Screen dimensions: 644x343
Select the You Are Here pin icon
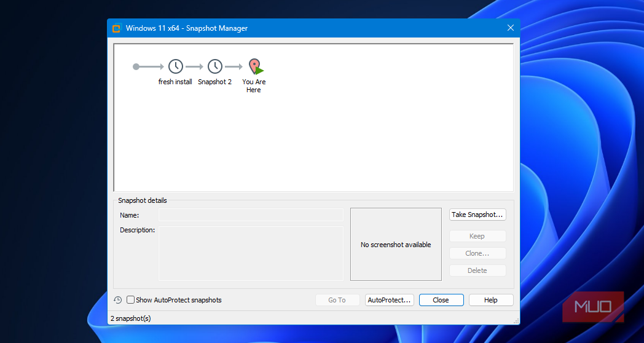pyautogui.click(x=256, y=66)
